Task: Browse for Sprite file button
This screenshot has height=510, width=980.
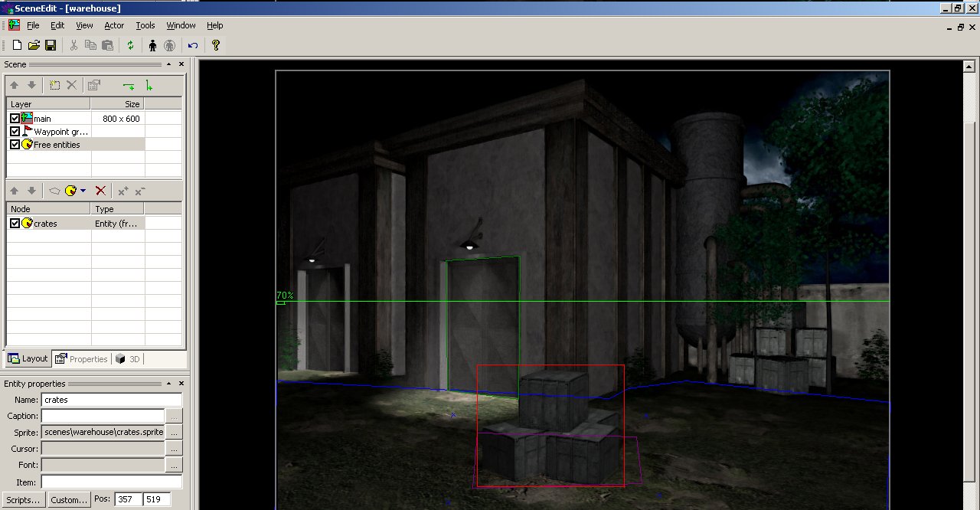Action: [175, 432]
